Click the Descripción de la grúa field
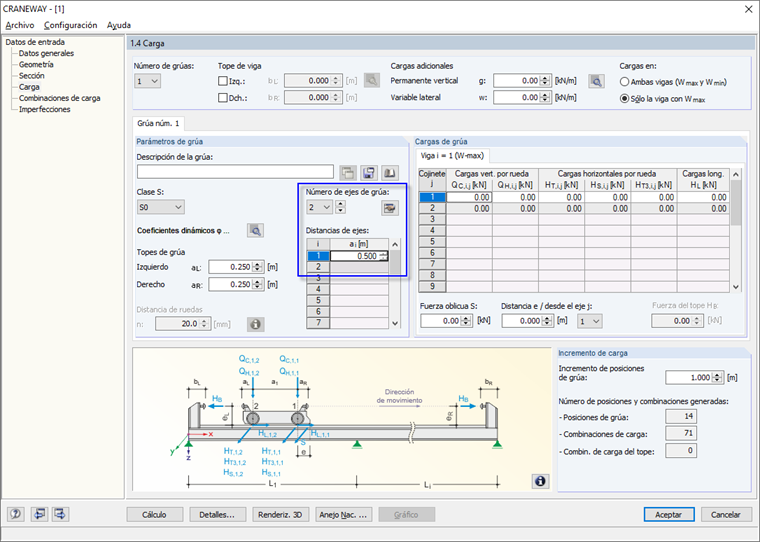The height and width of the screenshot is (542, 760). 235,172
